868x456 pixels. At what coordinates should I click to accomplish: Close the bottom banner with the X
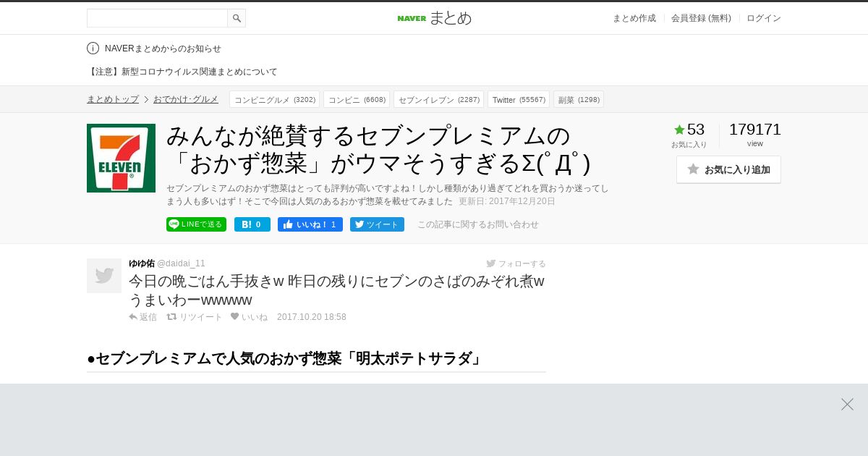pos(847,404)
